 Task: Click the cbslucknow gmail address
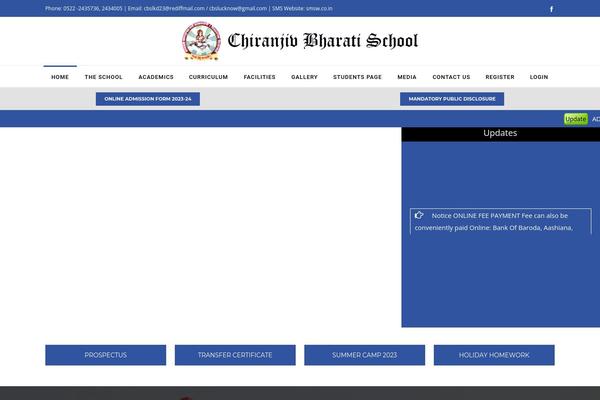(238, 8)
